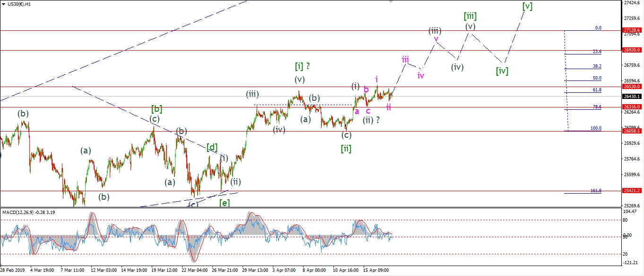This screenshot has height=276, width=644.
Task: Select the red 25421.2 price level tag
Action: coord(632,191)
